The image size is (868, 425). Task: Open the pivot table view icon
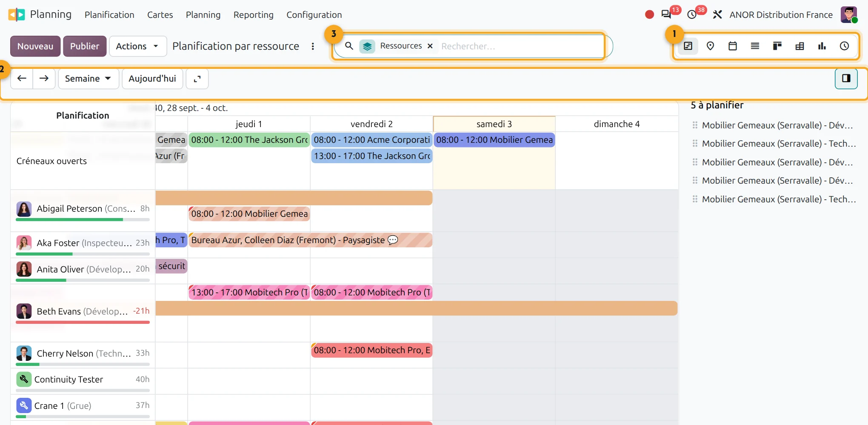pyautogui.click(x=799, y=46)
